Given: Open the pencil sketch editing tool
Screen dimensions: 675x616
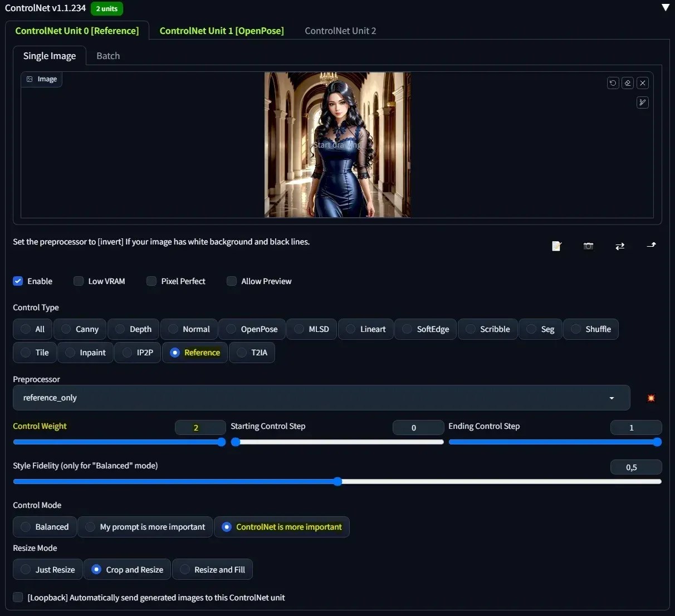Looking at the screenshot, I should point(643,102).
